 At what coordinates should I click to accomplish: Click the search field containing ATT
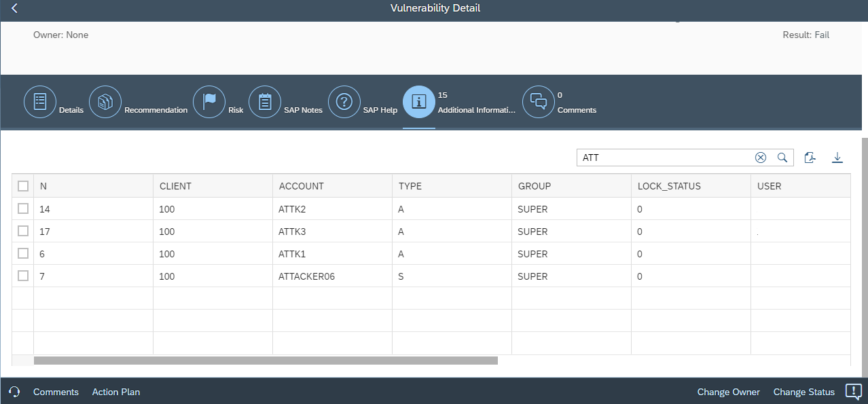[662, 158]
